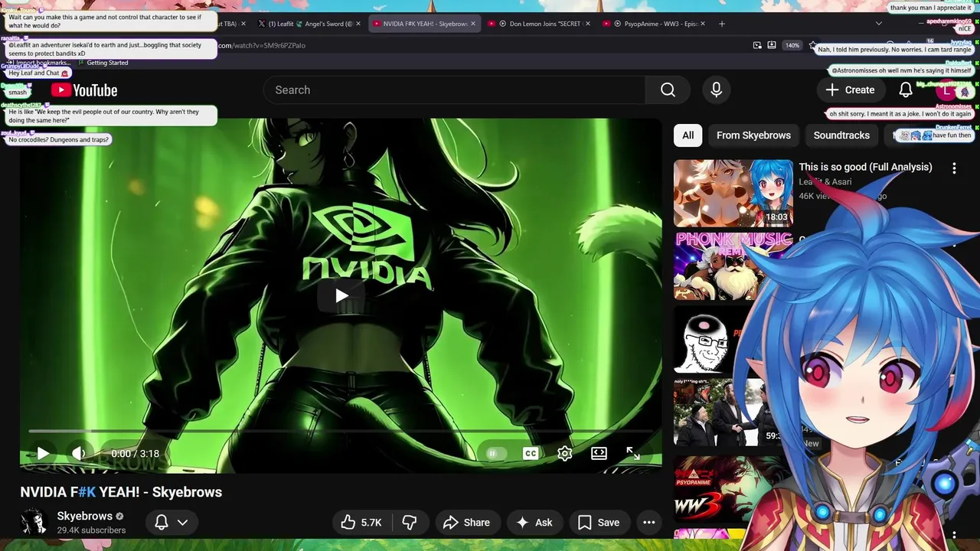Open the more actions ellipsis below the video
Screen dimensions: 980x551
pos(648,522)
